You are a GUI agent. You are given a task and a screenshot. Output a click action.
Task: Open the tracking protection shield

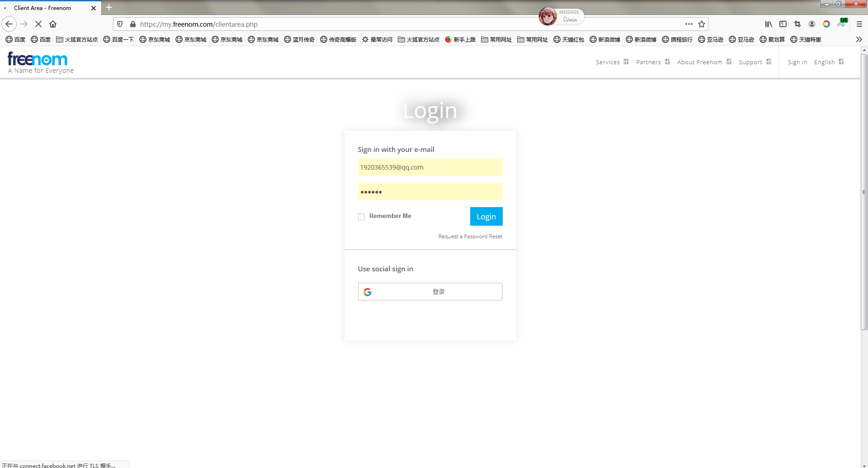120,24
